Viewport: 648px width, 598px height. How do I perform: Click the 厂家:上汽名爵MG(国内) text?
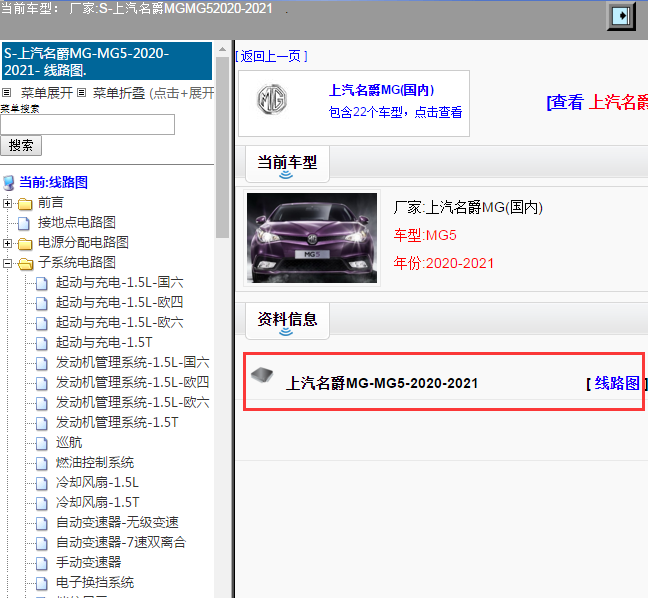tap(468, 207)
